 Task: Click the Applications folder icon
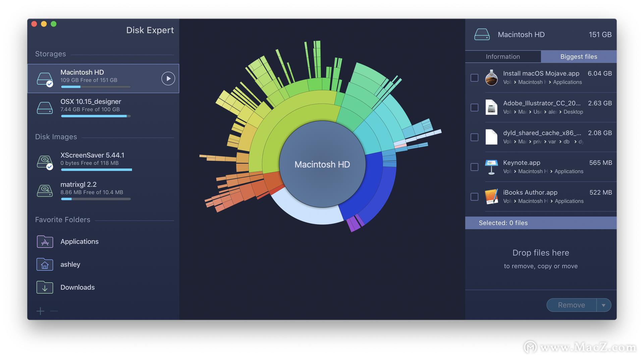[45, 241]
